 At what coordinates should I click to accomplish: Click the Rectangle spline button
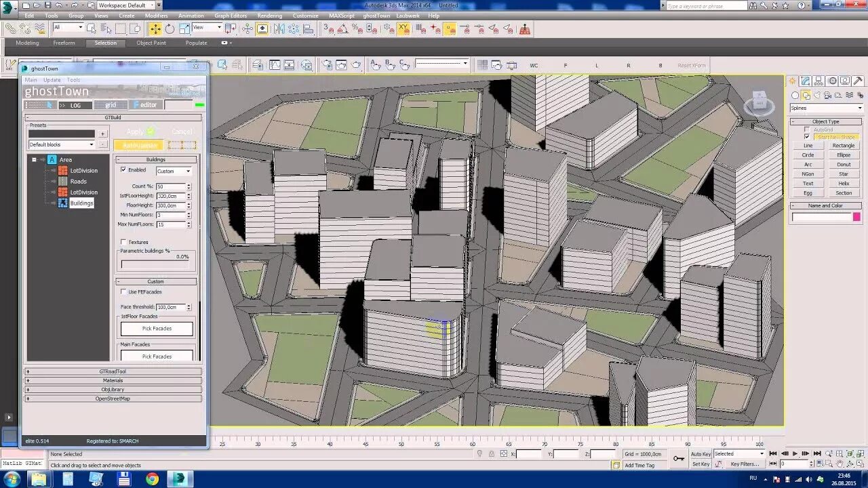(844, 146)
